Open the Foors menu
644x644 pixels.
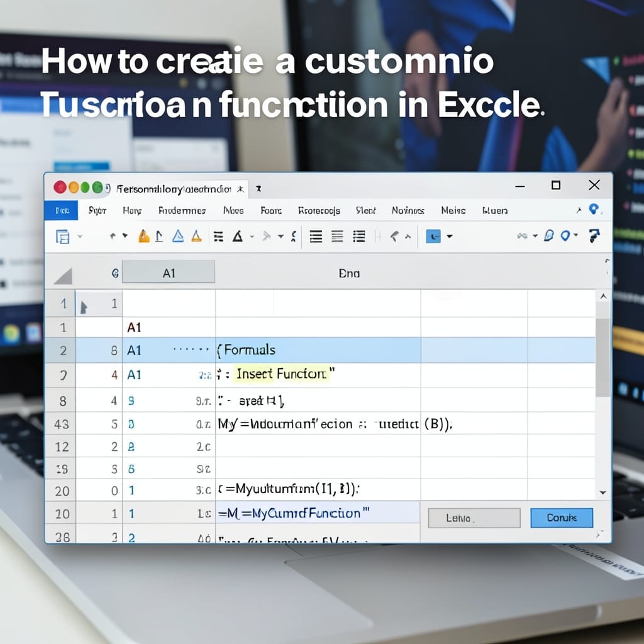tap(271, 211)
